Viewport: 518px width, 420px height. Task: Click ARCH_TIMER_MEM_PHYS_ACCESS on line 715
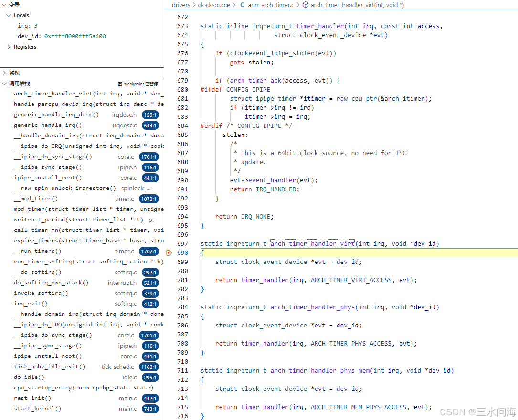(x=359, y=407)
